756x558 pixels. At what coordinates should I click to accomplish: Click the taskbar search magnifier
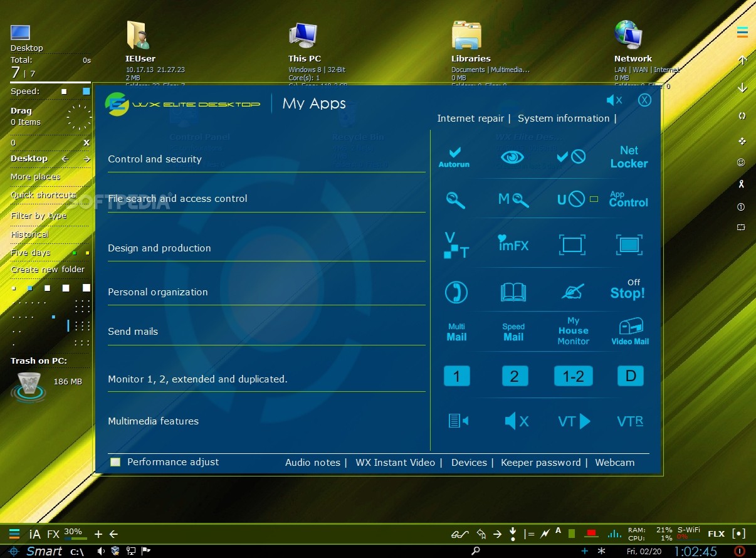click(x=476, y=551)
